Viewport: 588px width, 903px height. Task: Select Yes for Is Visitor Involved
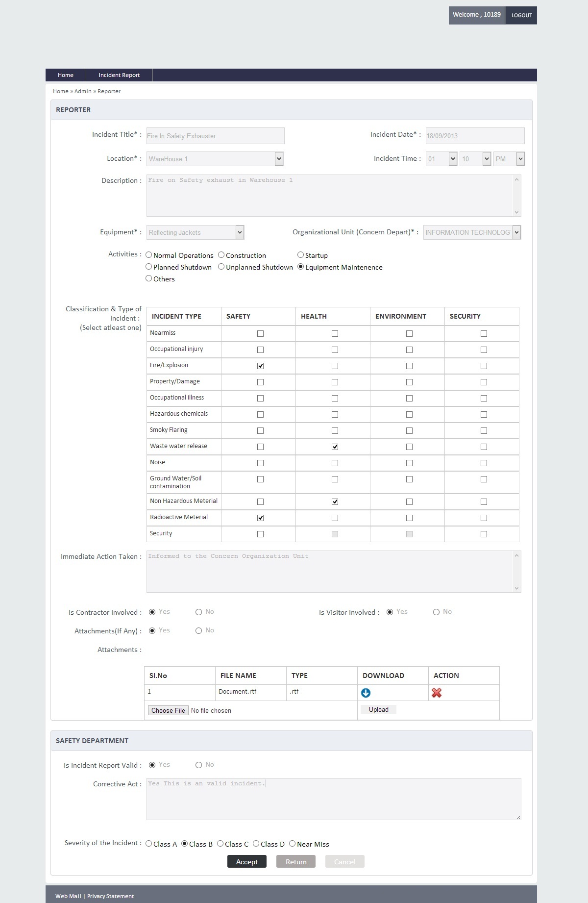pos(390,612)
